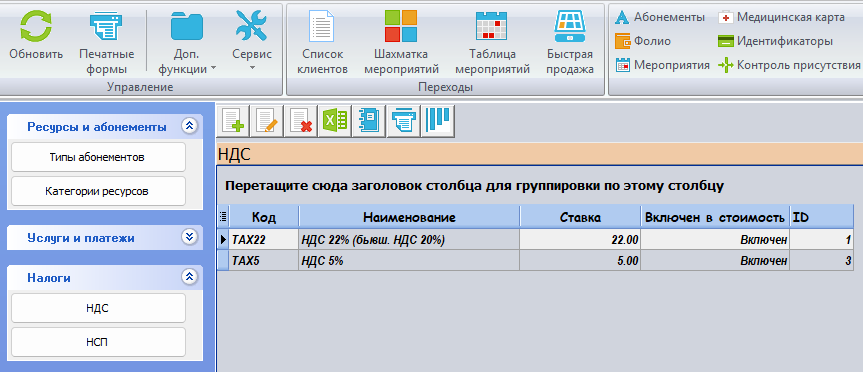863x372 pixels.
Task: Sort by the Ставка column header
Action: tap(581, 217)
